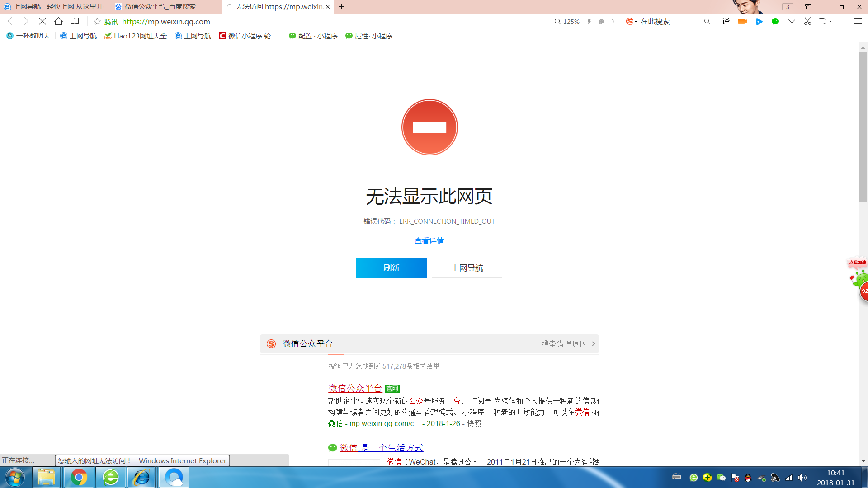The image size is (868, 488).
Task: Bookmark this page with the star icon
Action: (x=97, y=21)
